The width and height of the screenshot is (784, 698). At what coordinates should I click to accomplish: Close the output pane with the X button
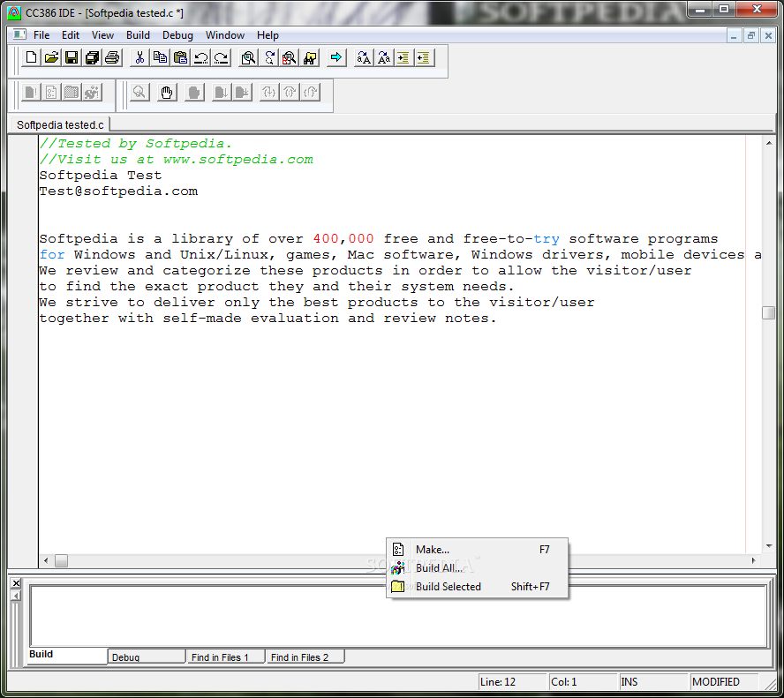pyautogui.click(x=16, y=583)
